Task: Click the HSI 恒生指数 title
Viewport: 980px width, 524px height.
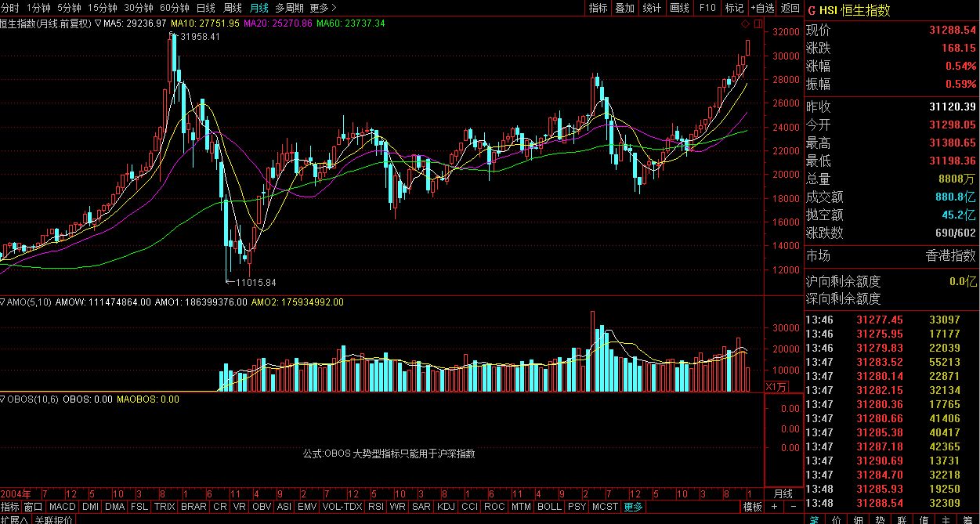Action: (x=855, y=10)
